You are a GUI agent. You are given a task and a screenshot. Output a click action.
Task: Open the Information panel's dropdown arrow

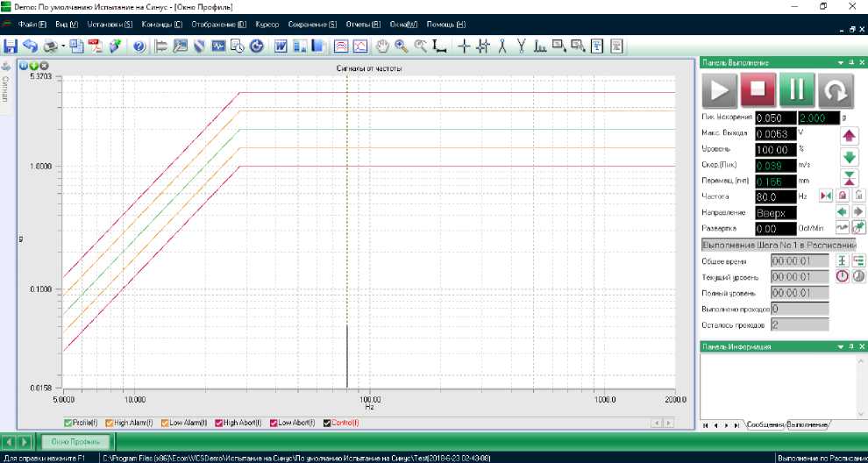[839, 346]
